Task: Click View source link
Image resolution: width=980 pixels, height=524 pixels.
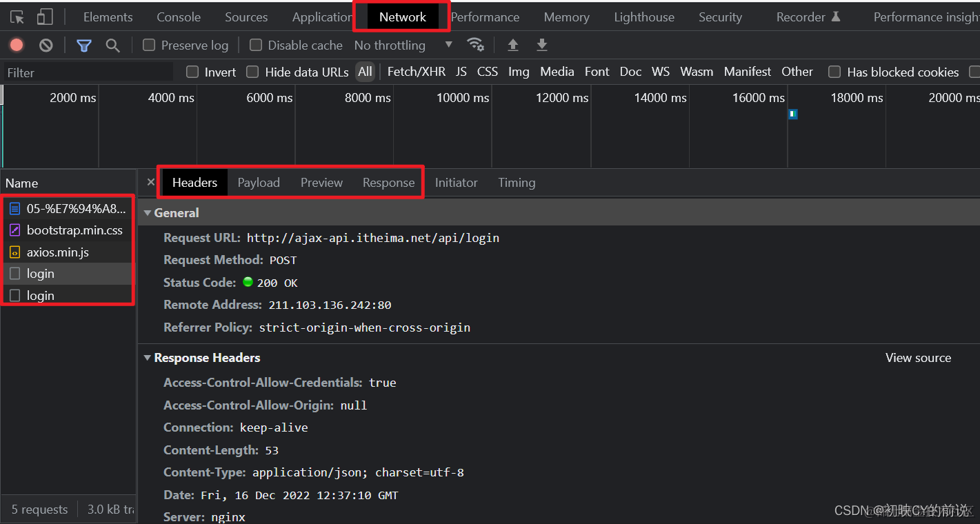Action: click(x=918, y=358)
